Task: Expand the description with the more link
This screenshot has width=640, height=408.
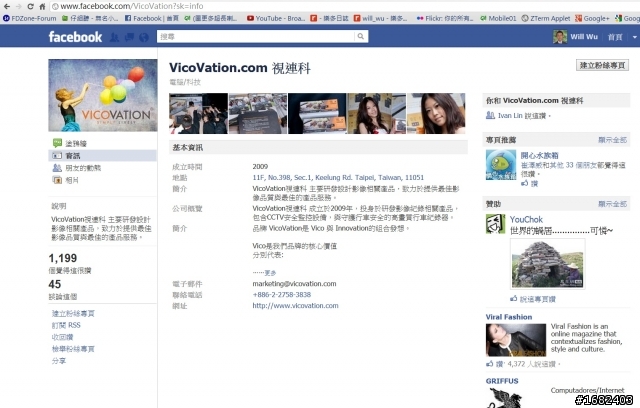Action: click(270, 273)
